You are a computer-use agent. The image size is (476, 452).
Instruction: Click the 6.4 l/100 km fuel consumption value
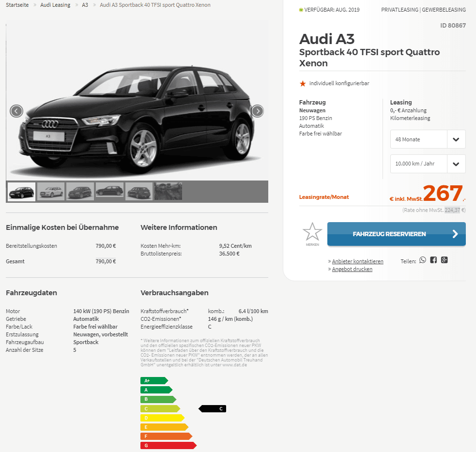253,311
